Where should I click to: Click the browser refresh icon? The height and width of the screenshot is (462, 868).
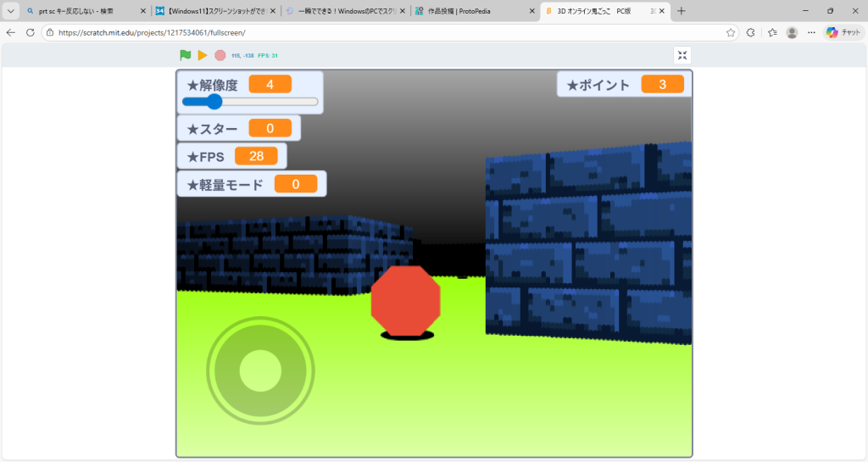(31, 32)
